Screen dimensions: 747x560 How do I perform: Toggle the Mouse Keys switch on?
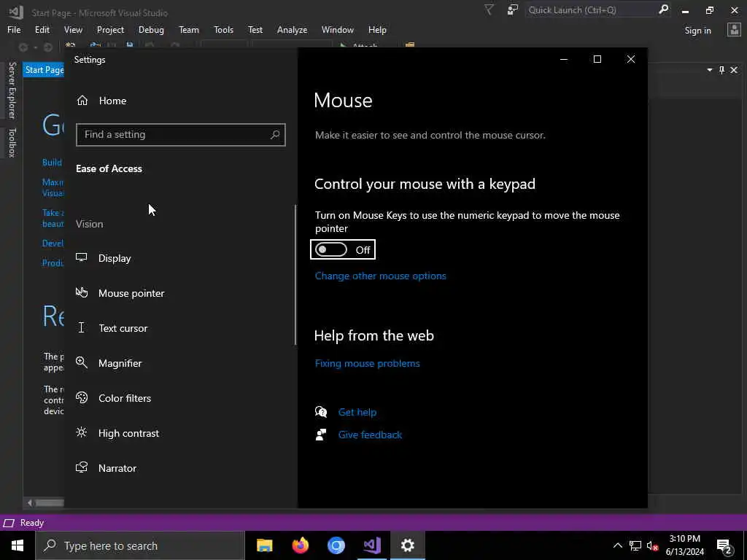point(331,249)
